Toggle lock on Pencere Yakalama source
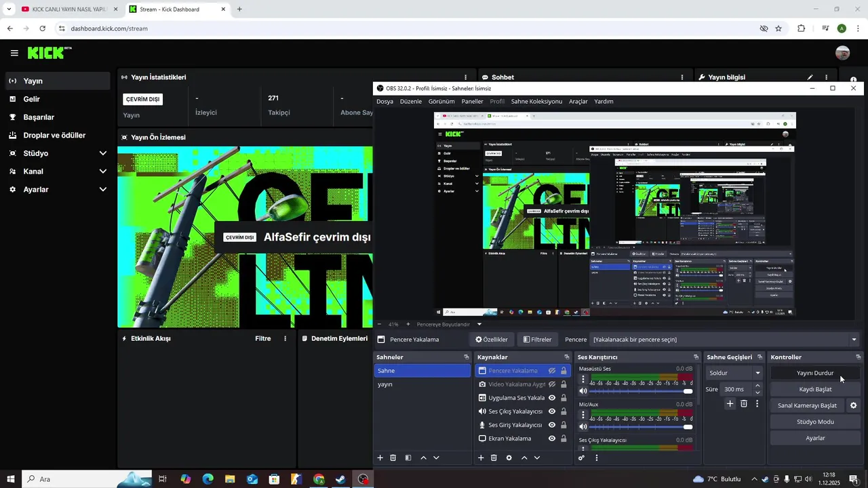 coord(564,371)
